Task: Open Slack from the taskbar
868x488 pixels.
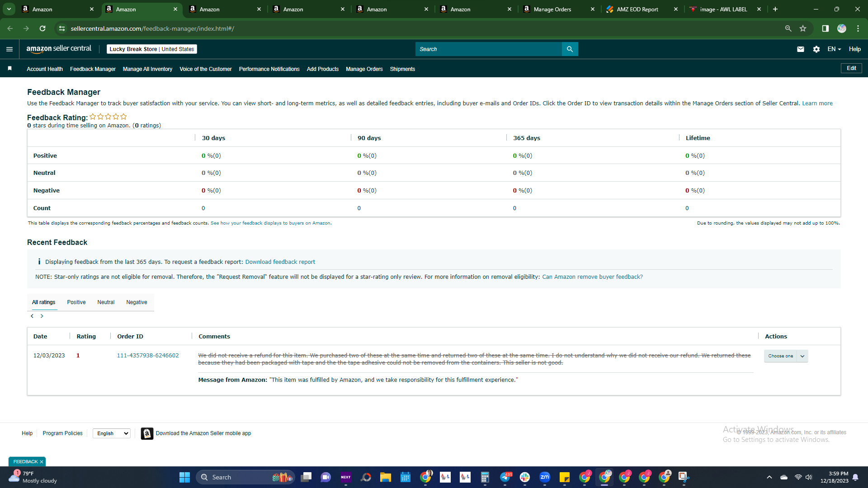Action: [x=525, y=477]
